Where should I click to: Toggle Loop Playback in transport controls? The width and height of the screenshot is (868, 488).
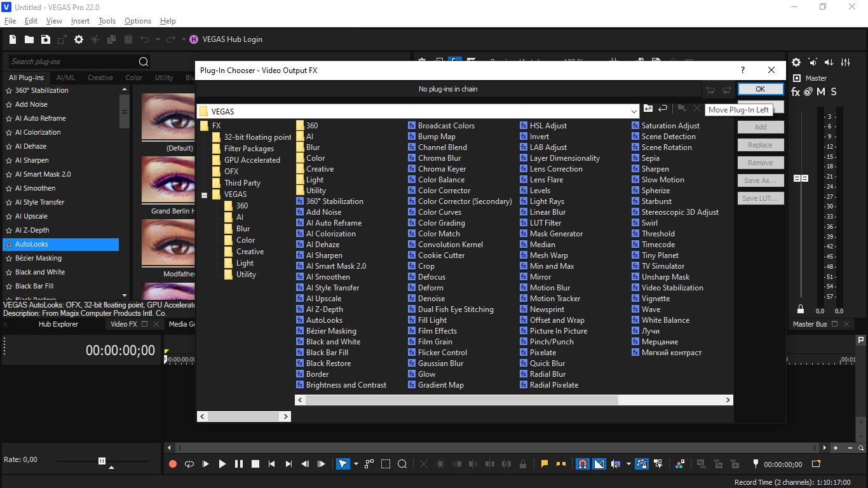coord(189,464)
